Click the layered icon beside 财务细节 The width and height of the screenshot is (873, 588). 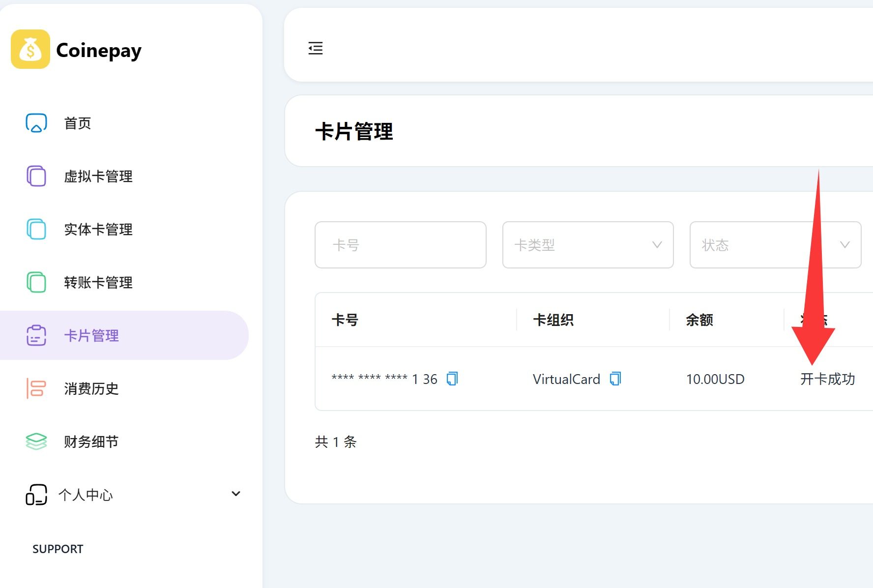click(x=36, y=441)
